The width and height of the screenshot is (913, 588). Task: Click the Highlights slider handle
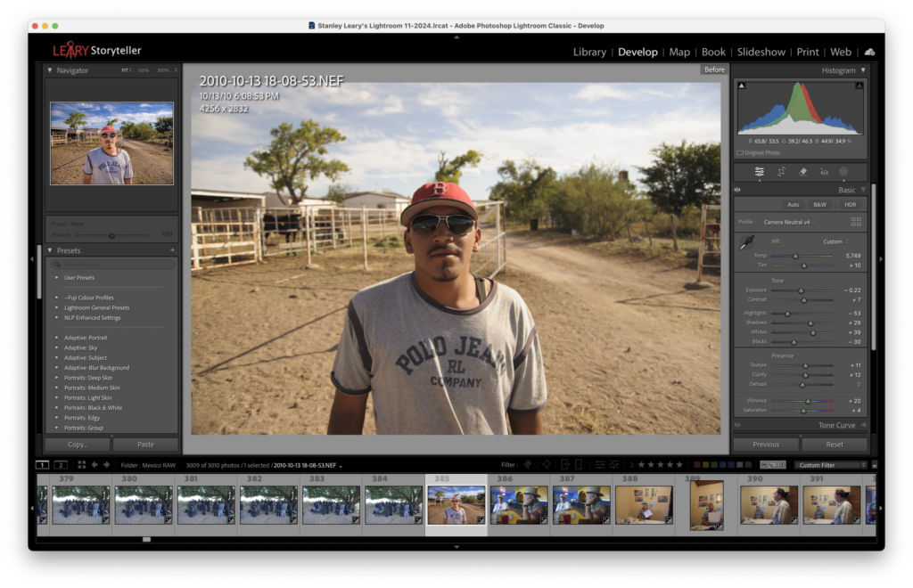[x=788, y=314]
